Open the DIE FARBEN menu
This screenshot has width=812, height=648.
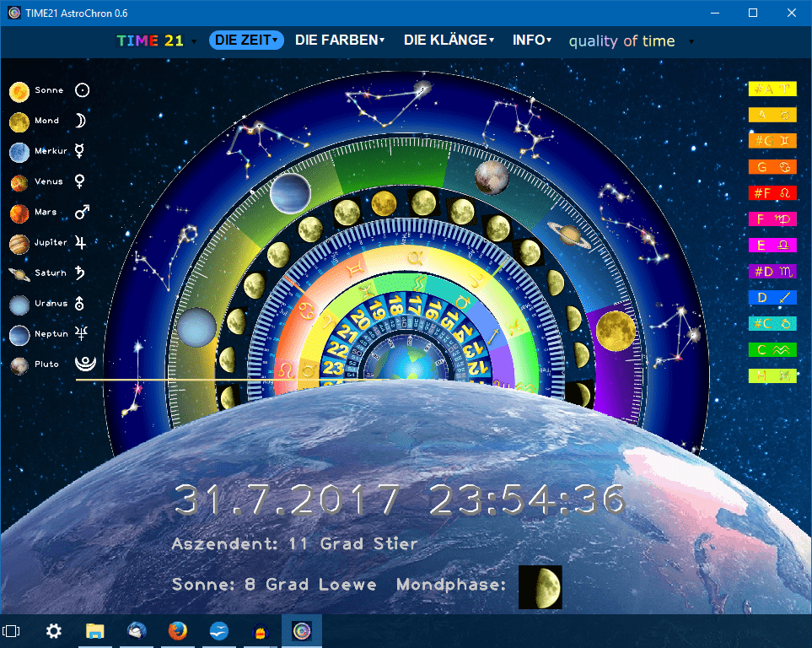pos(340,40)
